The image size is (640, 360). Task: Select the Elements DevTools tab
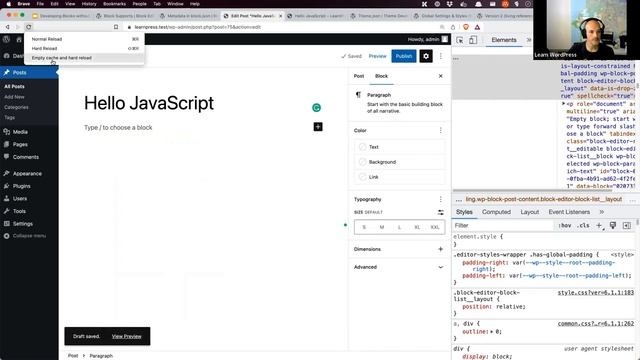tap(504, 40)
